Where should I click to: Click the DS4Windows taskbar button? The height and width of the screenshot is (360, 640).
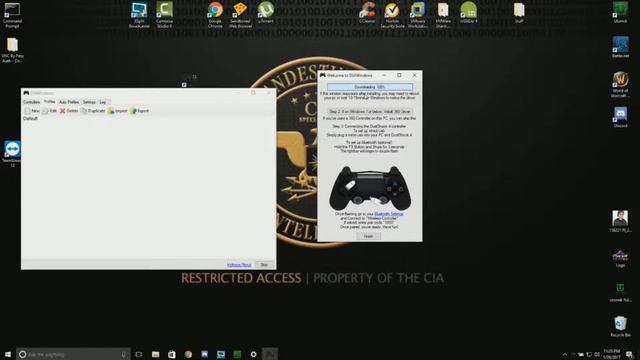(270, 354)
